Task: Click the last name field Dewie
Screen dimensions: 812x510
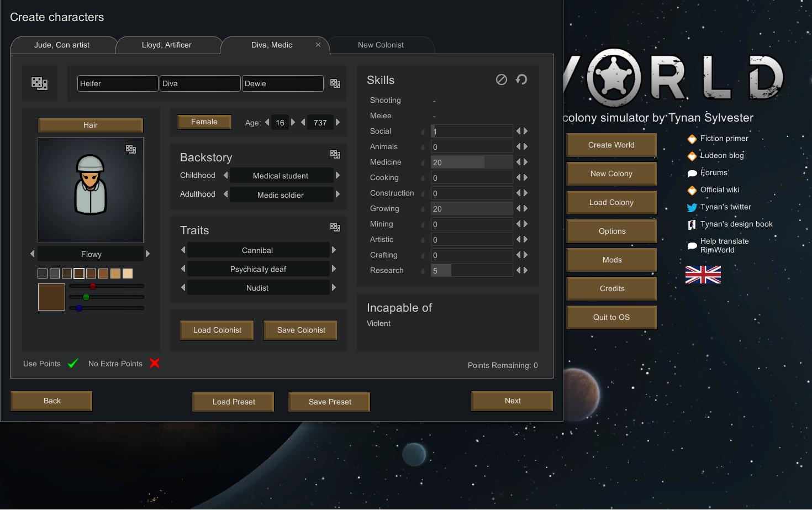Action: 283,83
